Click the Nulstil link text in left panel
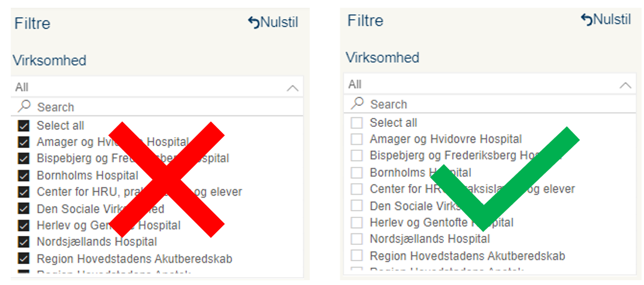The width and height of the screenshot is (644, 285). tap(279, 23)
